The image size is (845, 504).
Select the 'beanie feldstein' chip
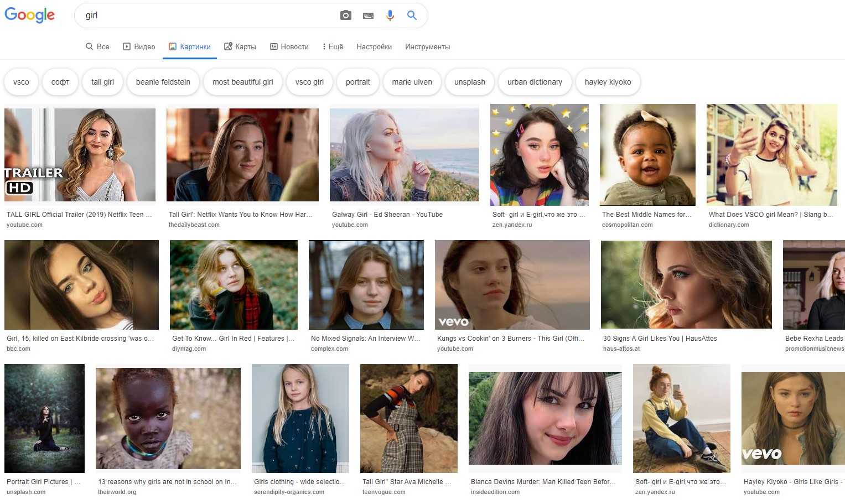click(x=163, y=82)
